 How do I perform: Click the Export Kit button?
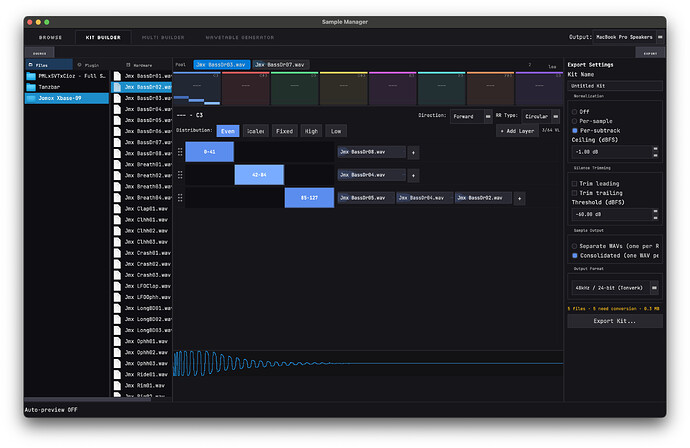pyautogui.click(x=614, y=321)
